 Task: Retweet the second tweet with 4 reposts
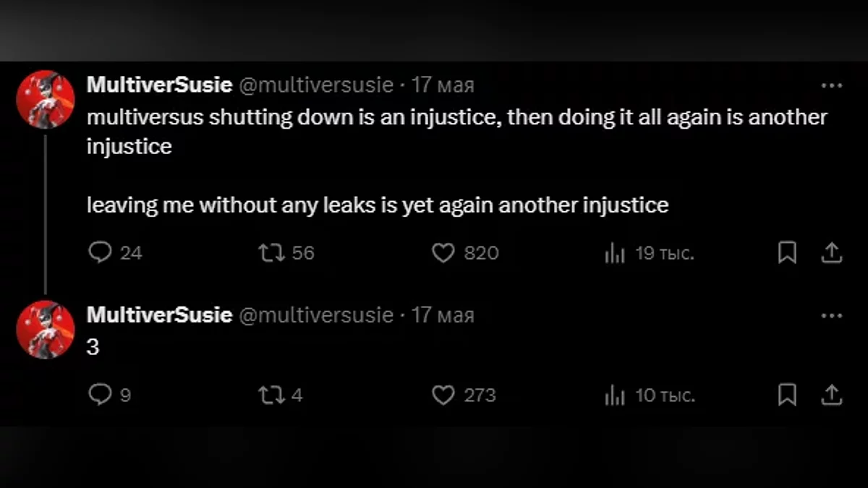click(271, 395)
